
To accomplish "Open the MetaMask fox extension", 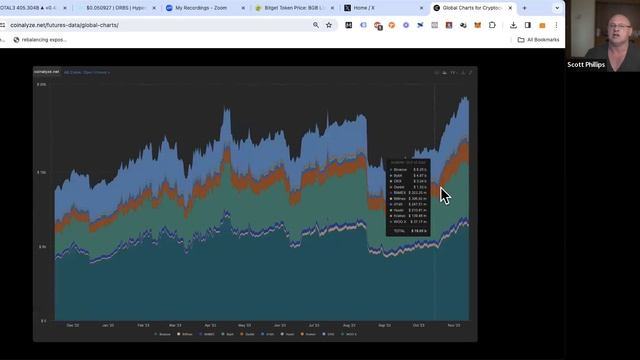I will (478, 25).
